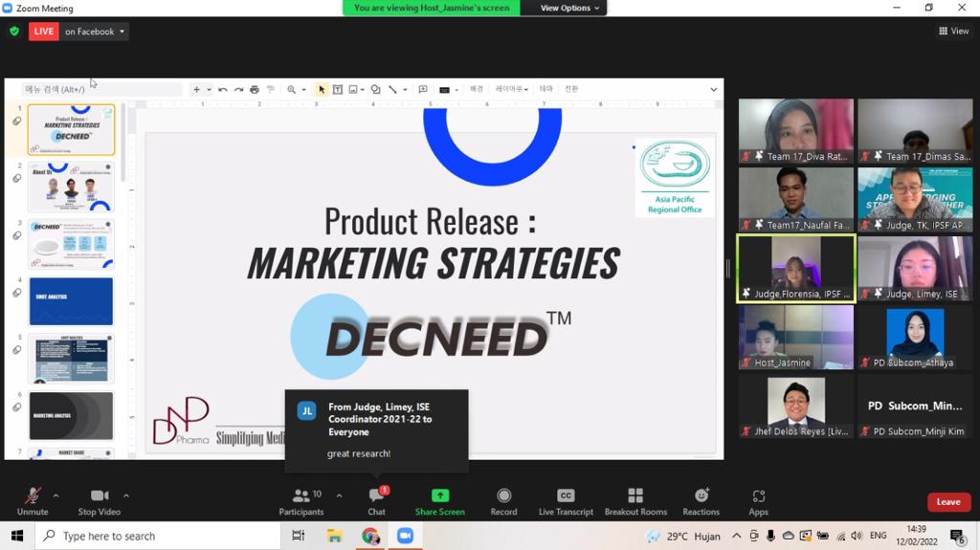980x550 pixels.
Task: Select the text box tool
Action: click(338, 89)
